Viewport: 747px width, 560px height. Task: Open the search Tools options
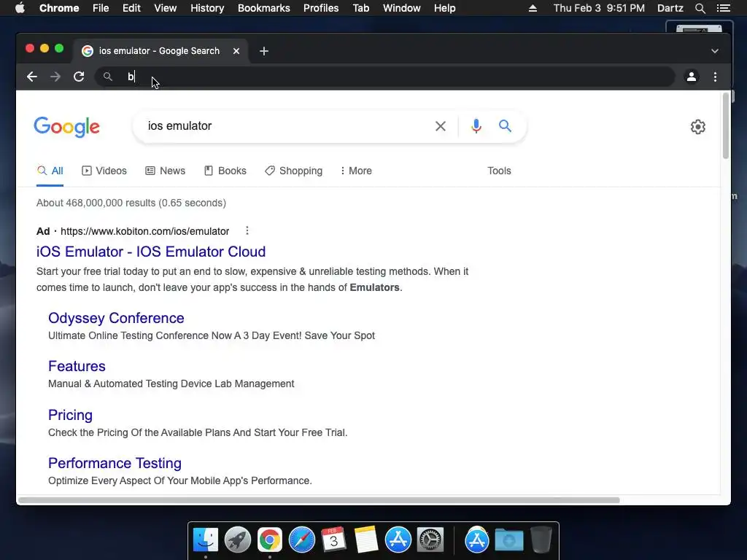click(499, 171)
